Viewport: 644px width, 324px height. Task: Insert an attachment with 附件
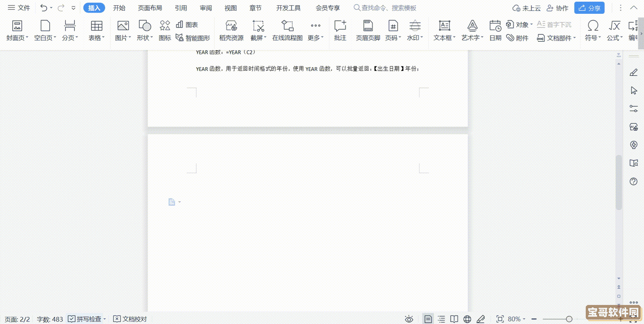point(517,38)
